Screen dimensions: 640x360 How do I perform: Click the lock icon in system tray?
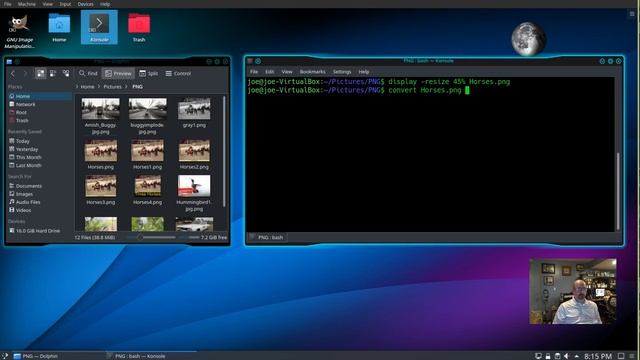pos(548,356)
